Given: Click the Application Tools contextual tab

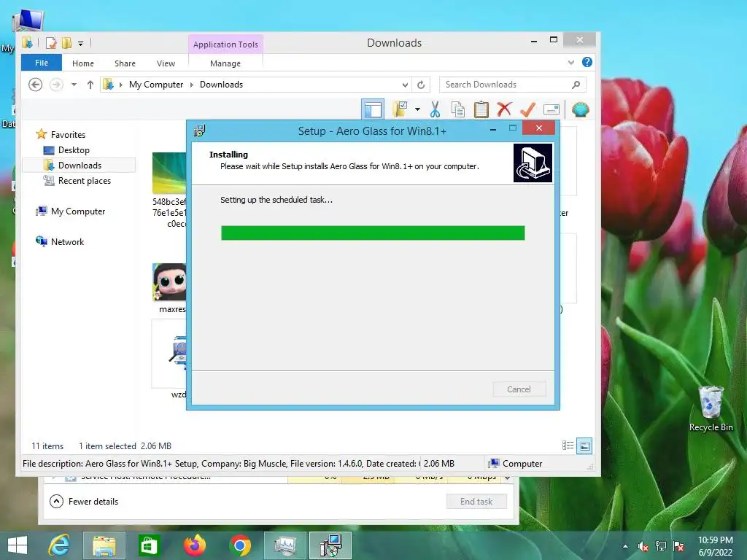Looking at the screenshot, I should [225, 44].
